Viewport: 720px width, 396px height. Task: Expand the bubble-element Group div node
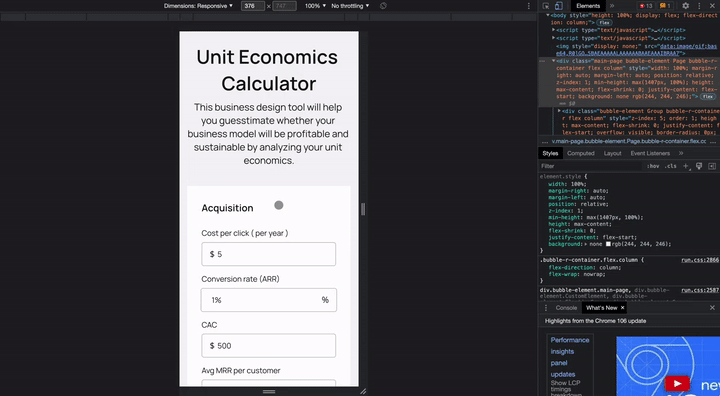point(559,111)
